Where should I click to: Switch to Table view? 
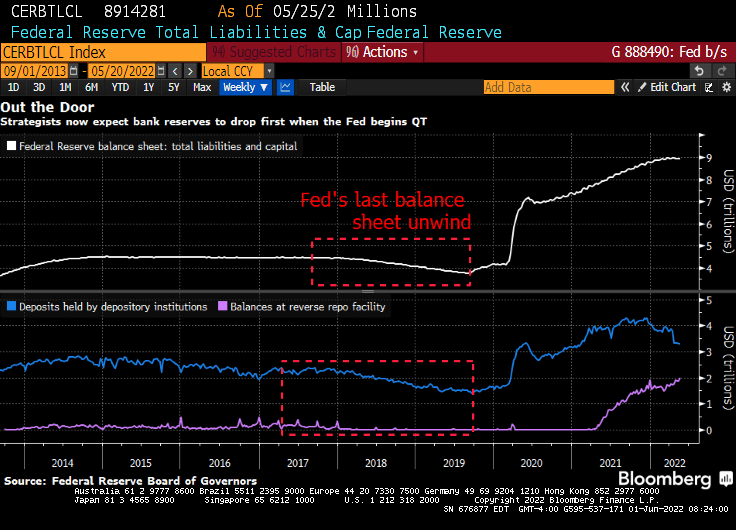(322, 87)
